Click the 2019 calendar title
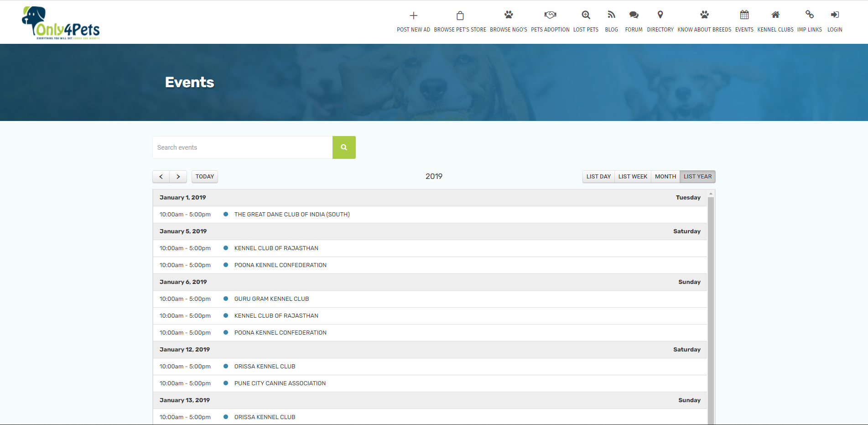This screenshot has width=868, height=425. 434,177
